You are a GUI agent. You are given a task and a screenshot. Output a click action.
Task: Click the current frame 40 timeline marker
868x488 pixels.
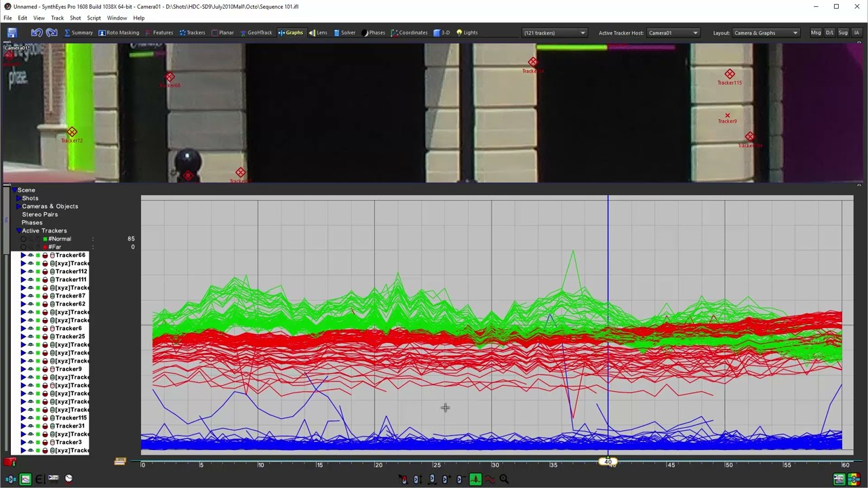tap(608, 462)
